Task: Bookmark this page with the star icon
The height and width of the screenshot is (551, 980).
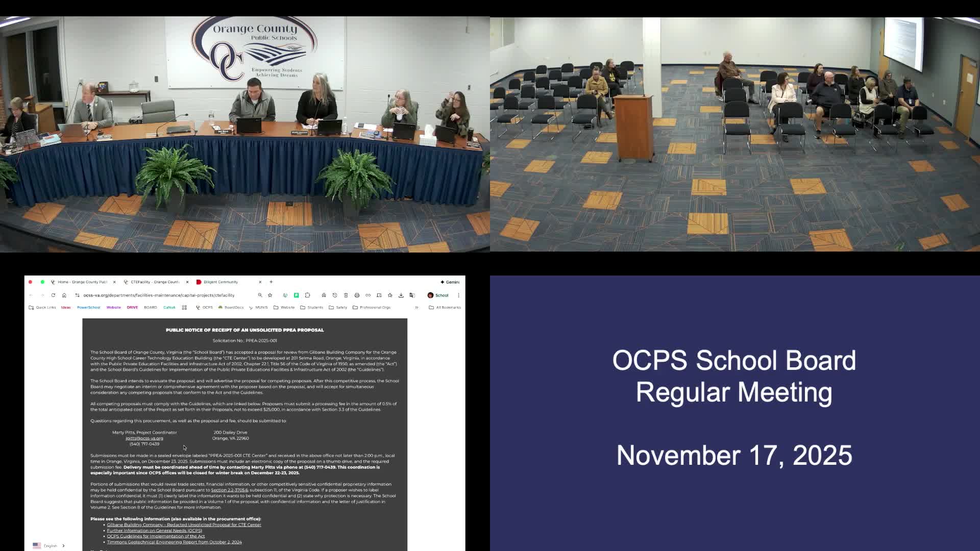Action: point(270,295)
